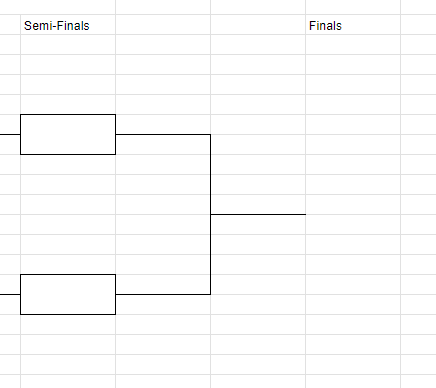Select the Finals header cell
Image resolution: width=436 pixels, height=388 pixels.
353,24
